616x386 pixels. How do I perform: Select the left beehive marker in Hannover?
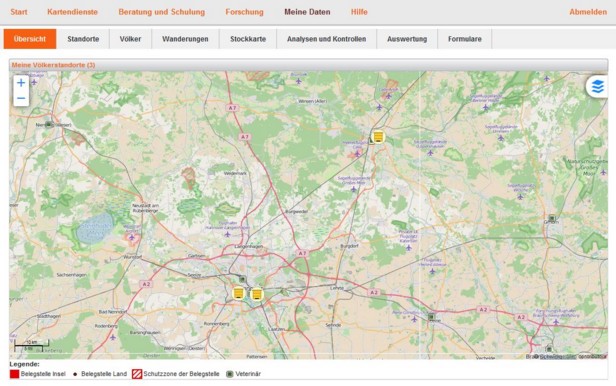point(238,293)
